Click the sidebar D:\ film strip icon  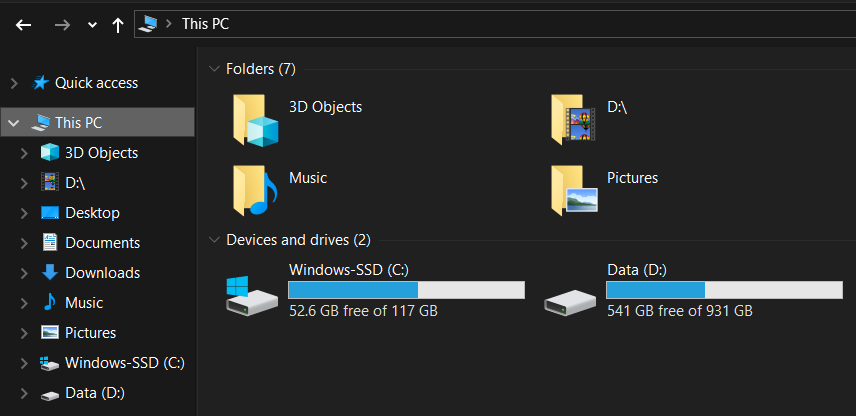point(50,182)
